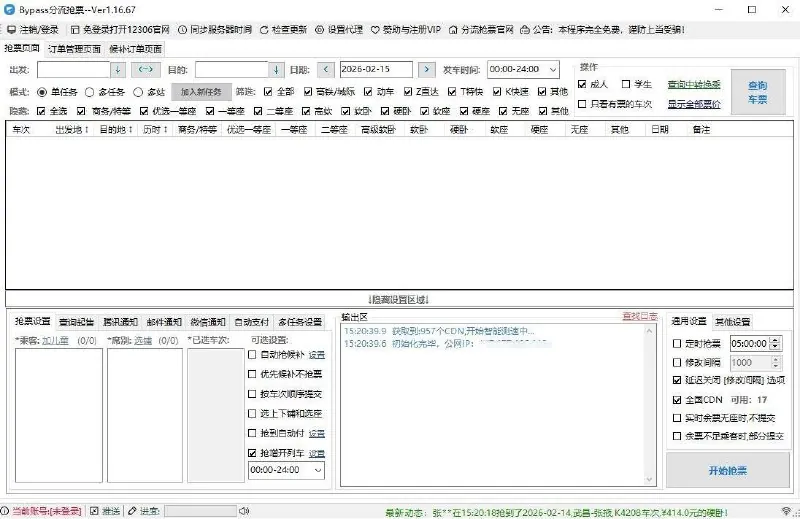This screenshot has width=800, height=519.
Task: Click the date field 2026-02-15
Action: [x=376, y=69]
